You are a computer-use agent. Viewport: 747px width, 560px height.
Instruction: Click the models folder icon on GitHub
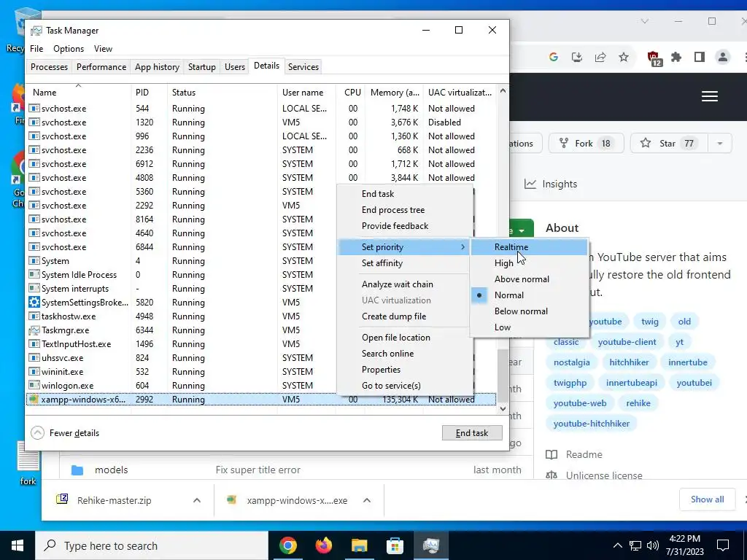pos(77,470)
